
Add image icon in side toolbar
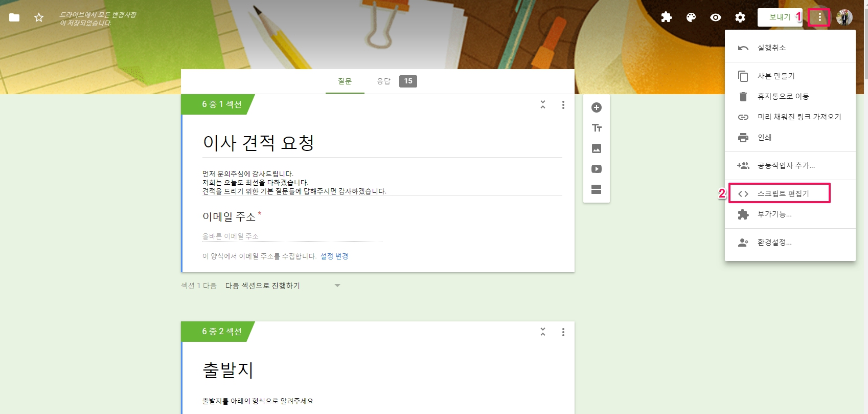pos(597,148)
